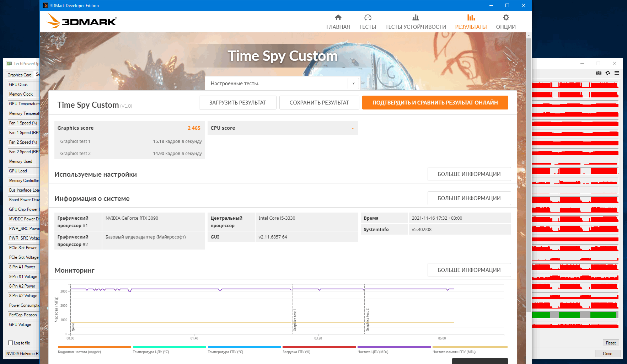This screenshot has height=364, width=627.
Task: Toggle Кадровая частота legend item
Action: coord(94,350)
